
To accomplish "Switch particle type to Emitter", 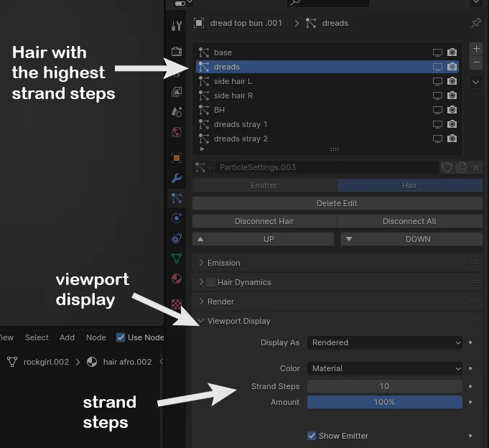I will (x=264, y=185).
